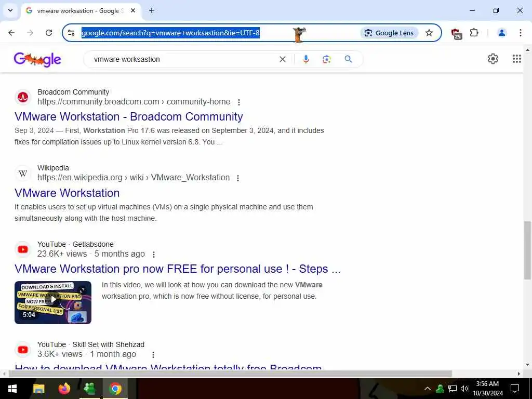Open a new tab with plus button
The height and width of the screenshot is (399, 532).
coord(152,10)
